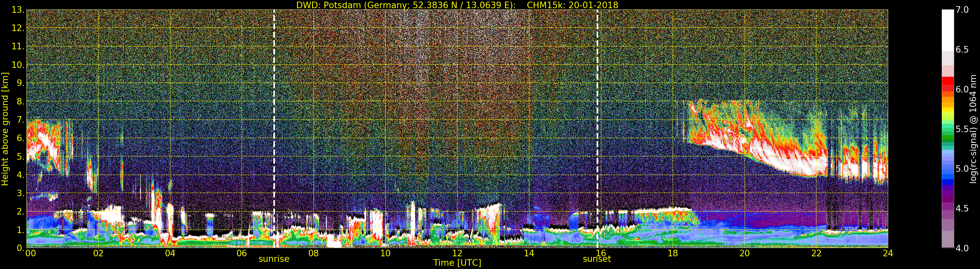Image resolution: width=980 pixels, height=269 pixels.
Task: Click the '4.0' colorbar tick label
Action: (962, 248)
